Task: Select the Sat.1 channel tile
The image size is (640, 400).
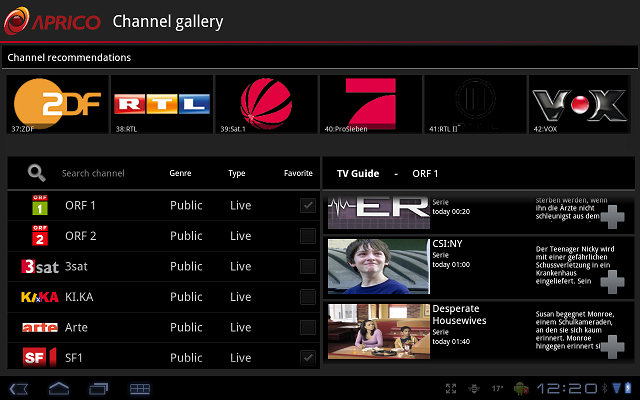Action: coord(267,104)
